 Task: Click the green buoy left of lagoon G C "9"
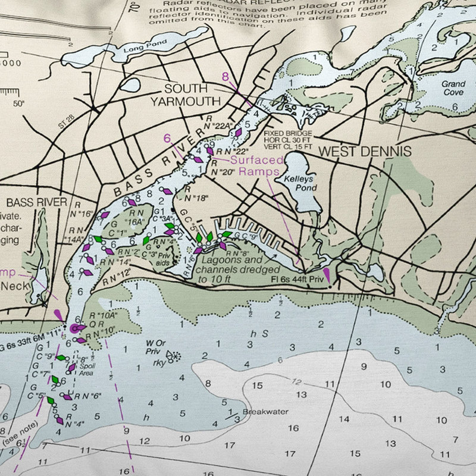click(x=227, y=234)
